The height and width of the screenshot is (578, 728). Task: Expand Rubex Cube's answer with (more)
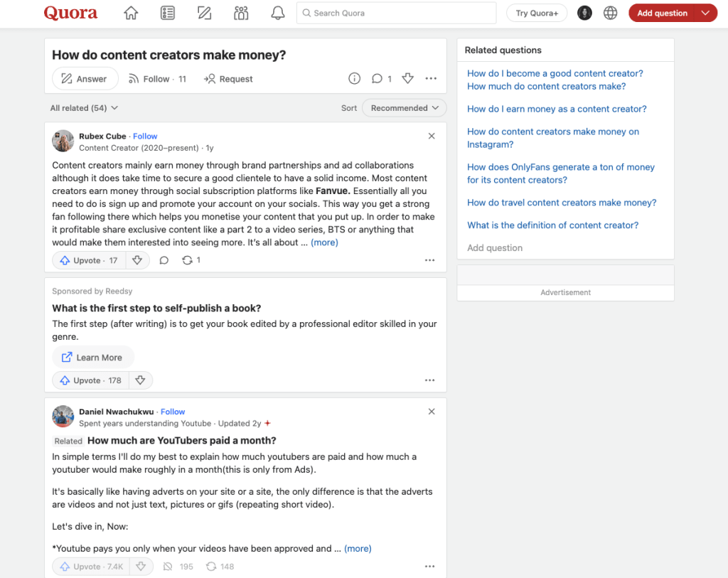[324, 242]
